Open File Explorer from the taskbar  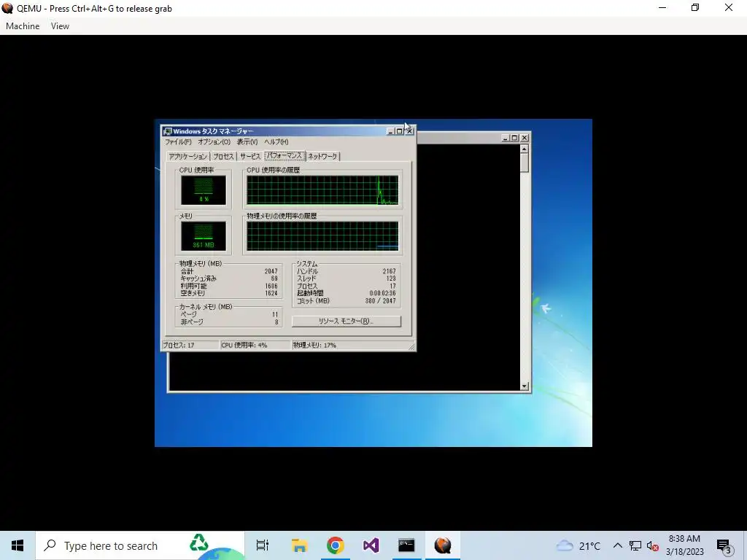299,545
